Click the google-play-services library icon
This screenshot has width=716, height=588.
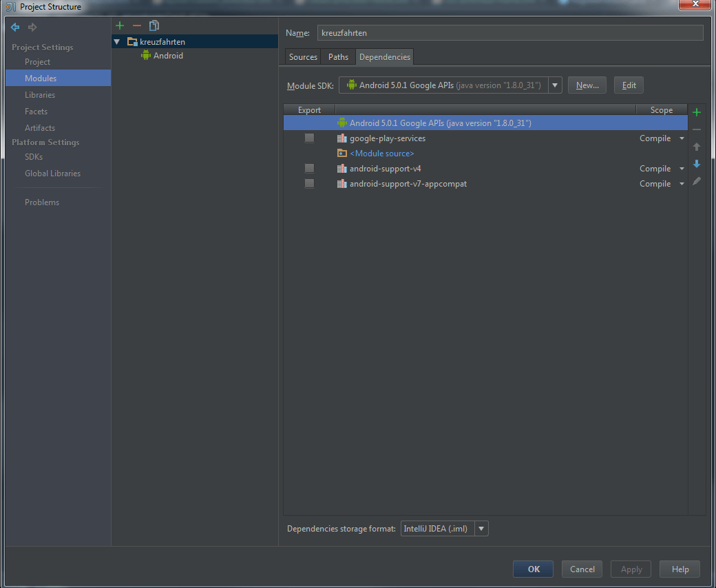341,138
